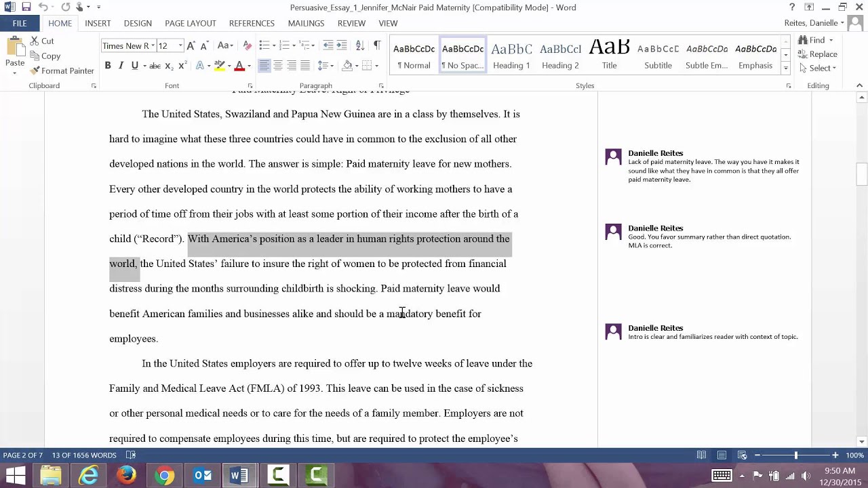Screen dimensions: 868x488
Task: Increase font size with Grow Font
Action: tap(191, 45)
